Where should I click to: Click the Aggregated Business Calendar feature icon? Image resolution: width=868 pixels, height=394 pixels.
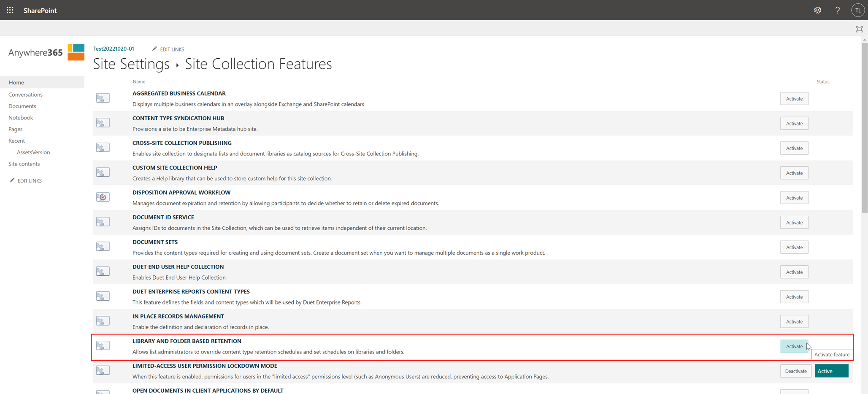coord(103,98)
